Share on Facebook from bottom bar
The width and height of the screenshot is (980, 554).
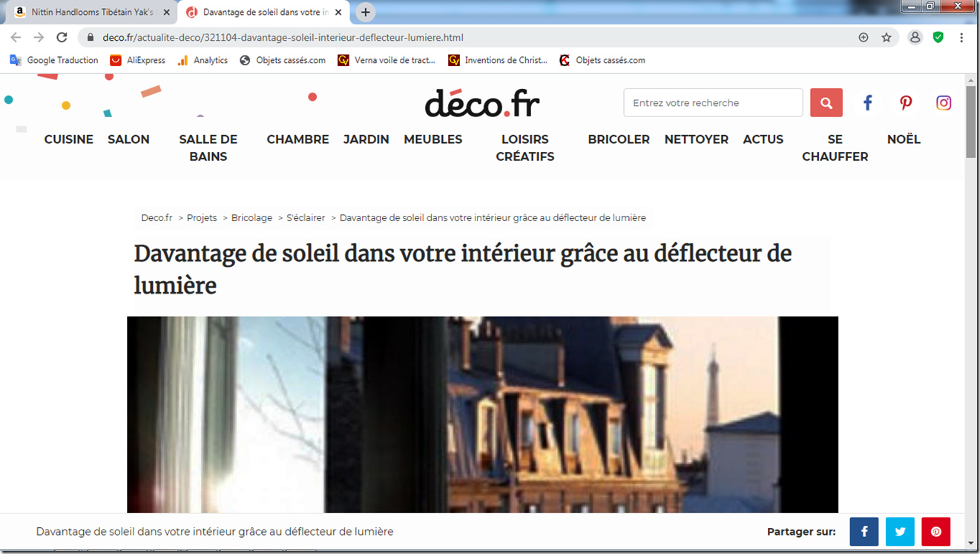coord(864,532)
